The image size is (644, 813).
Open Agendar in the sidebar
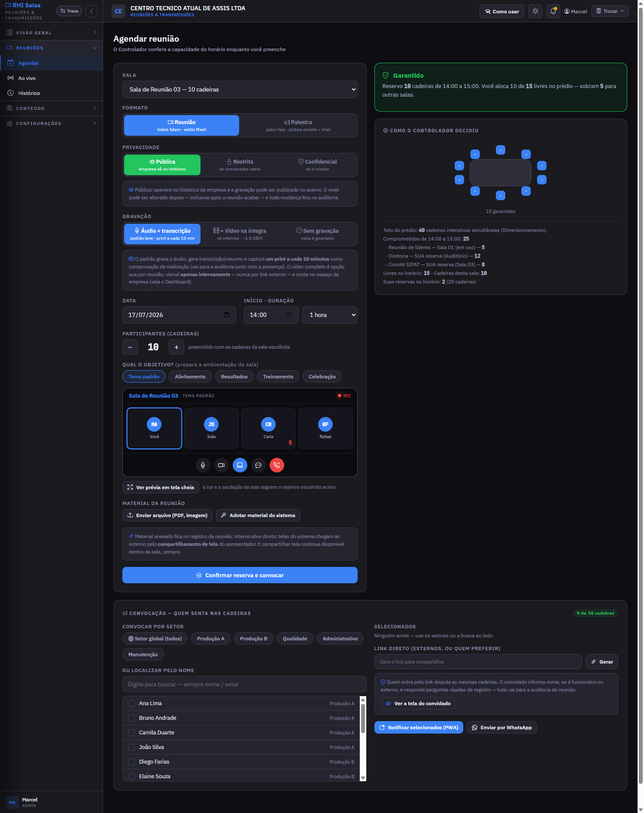tap(51, 63)
